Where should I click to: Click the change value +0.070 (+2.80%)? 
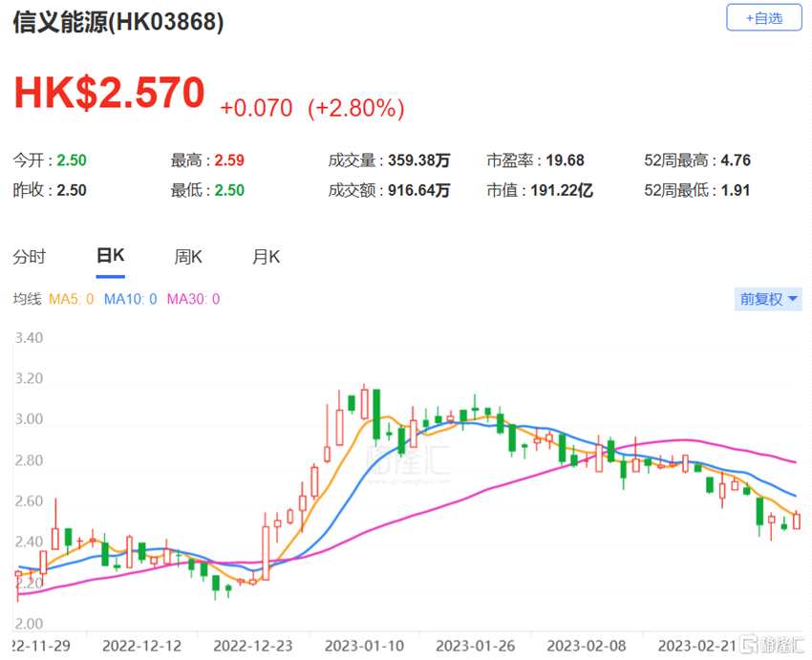312,108
